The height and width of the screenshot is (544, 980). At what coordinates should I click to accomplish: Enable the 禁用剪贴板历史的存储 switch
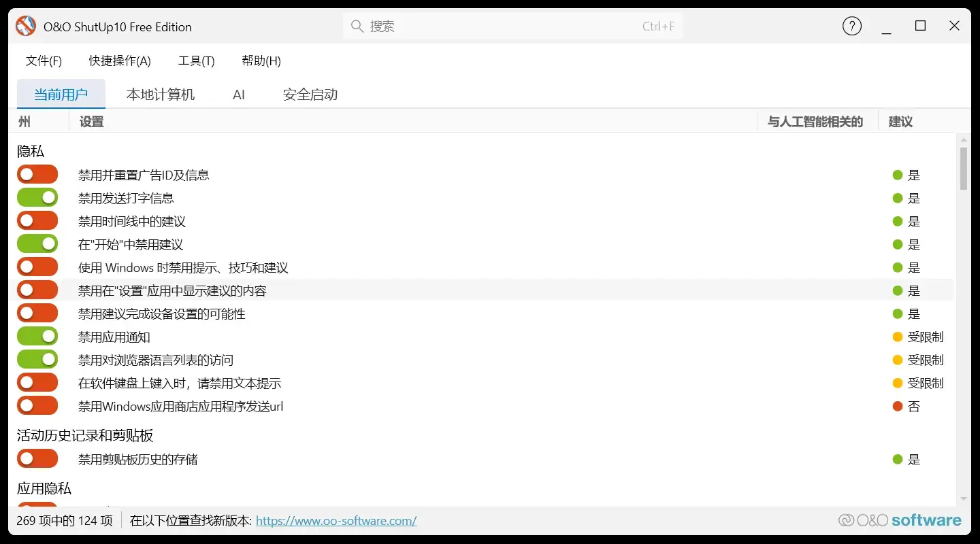37,459
